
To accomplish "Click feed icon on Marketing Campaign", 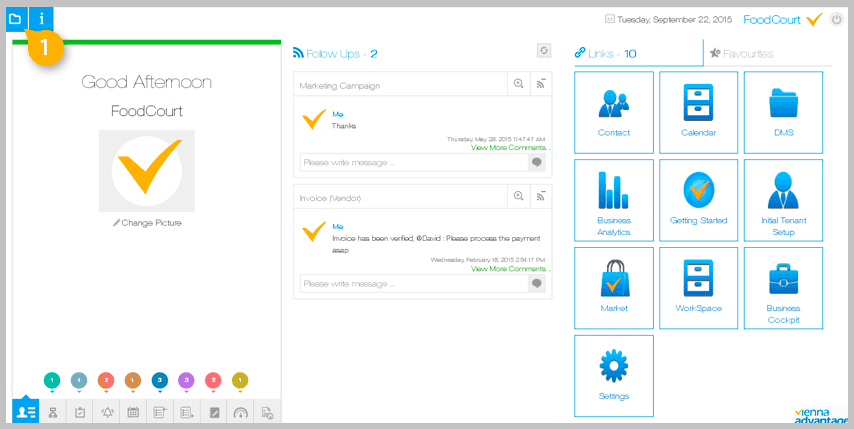I will (541, 84).
